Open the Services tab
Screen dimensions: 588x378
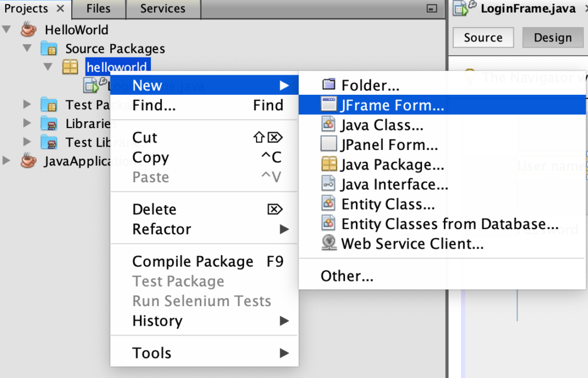pos(163,8)
